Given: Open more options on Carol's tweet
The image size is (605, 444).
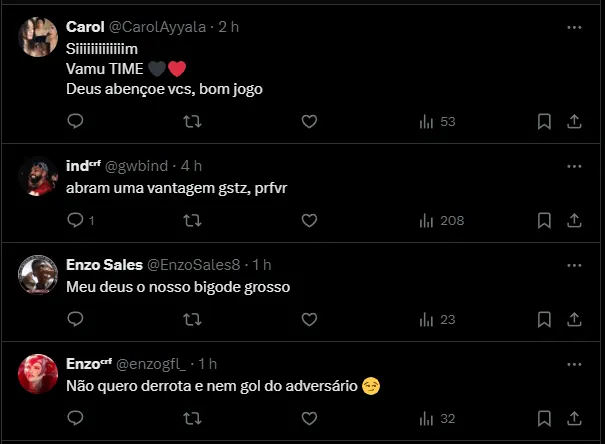Looking at the screenshot, I should pyautogui.click(x=573, y=27).
